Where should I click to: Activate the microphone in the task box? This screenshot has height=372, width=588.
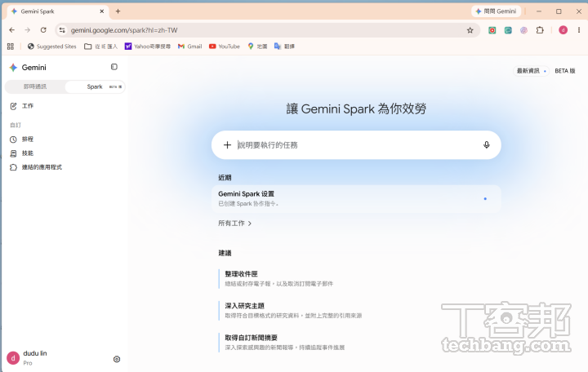487,145
